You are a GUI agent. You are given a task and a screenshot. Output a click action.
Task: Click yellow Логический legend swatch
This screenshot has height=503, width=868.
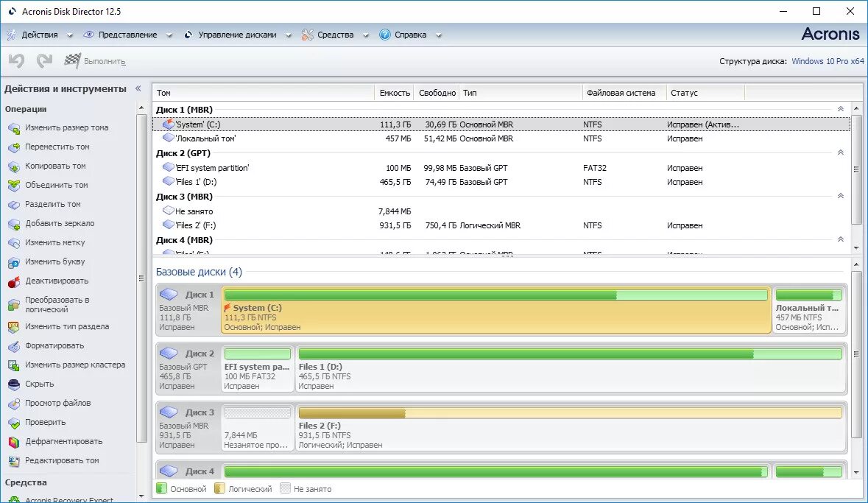220,488
